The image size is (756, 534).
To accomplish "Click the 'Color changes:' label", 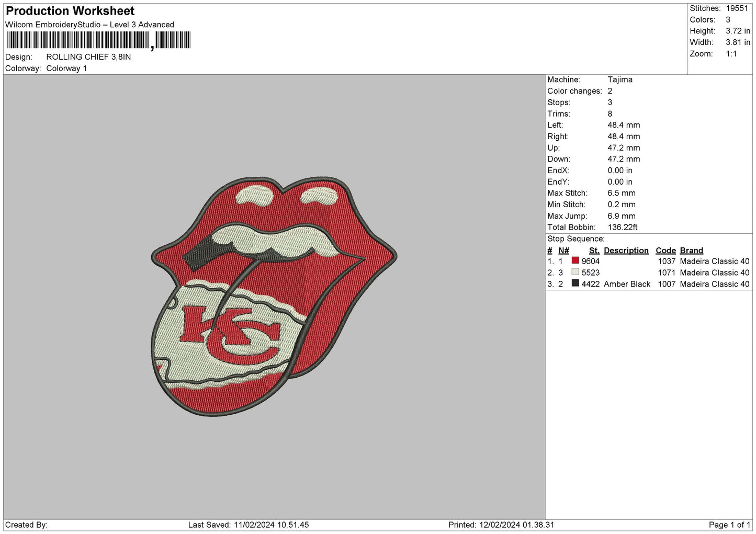I will [574, 91].
